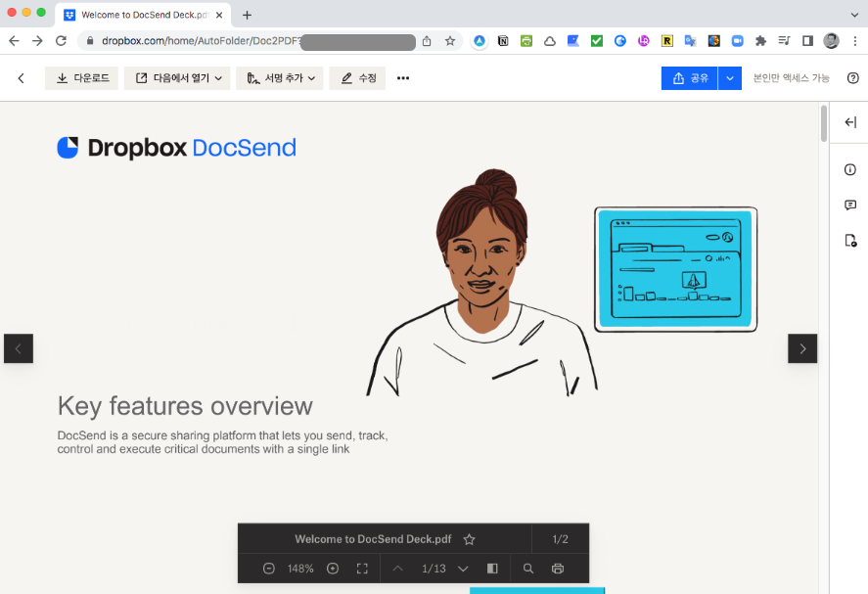The width and height of the screenshot is (868, 594).
Task: Open file activity sidebar icon
Action: (x=850, y=241)
